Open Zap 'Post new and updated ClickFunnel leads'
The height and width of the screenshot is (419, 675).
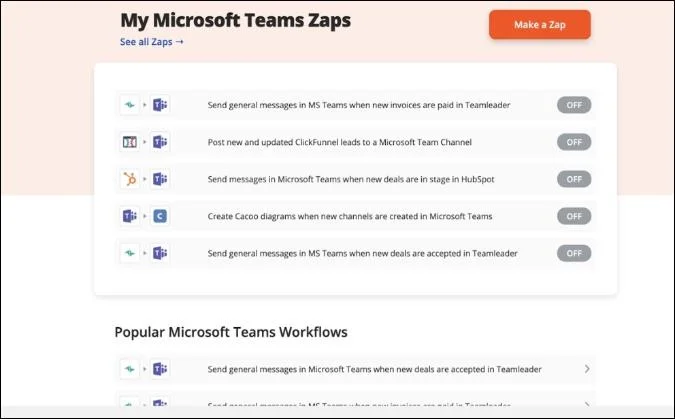click(339, 142)
